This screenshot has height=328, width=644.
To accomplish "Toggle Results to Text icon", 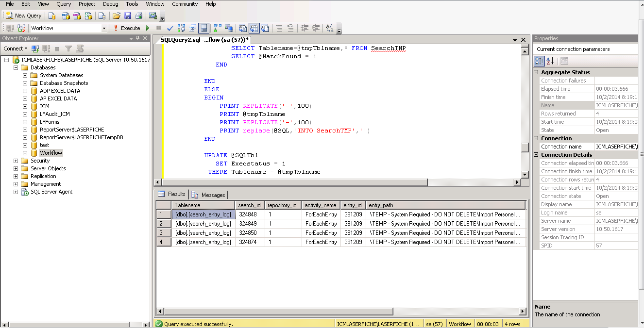I will pos(242,28).
